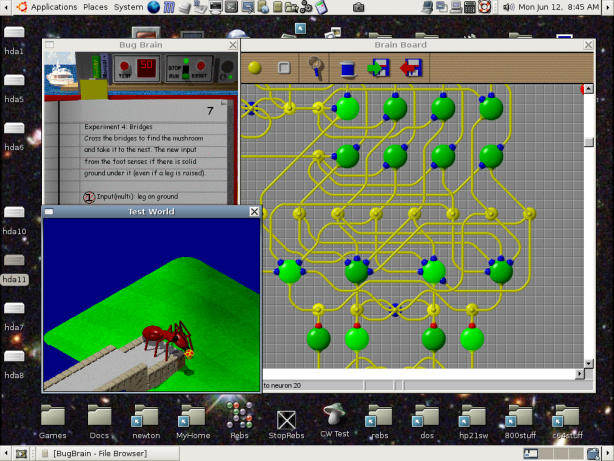Open the calculator icon in top panel

click(470, 7)
